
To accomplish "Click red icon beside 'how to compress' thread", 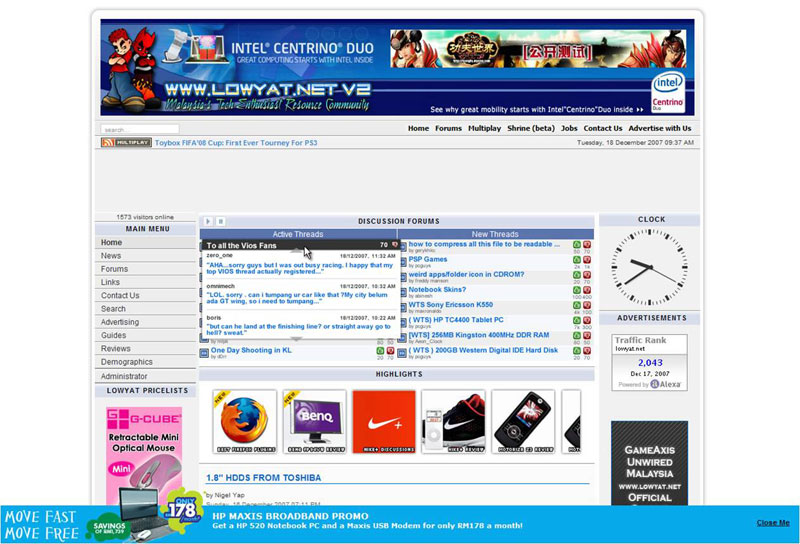I will click(x=587, y=245).
